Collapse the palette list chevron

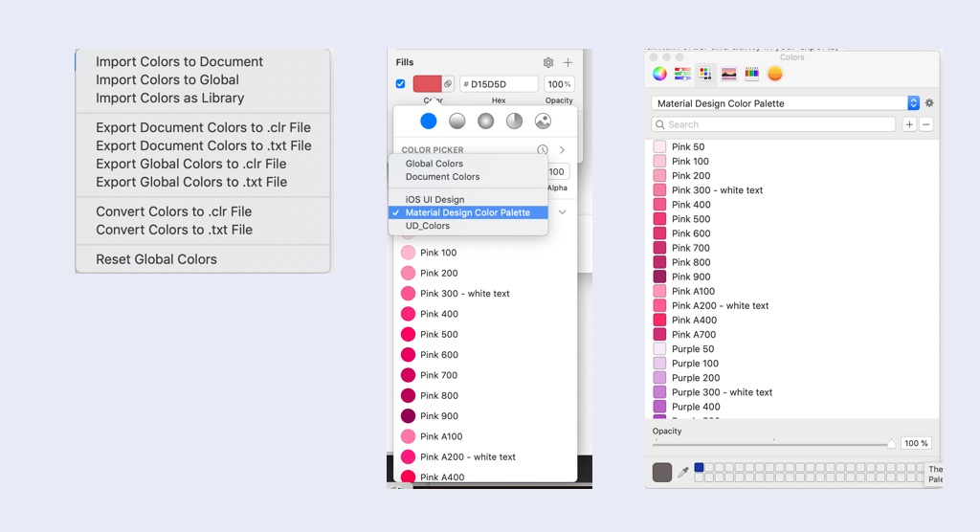563,211
